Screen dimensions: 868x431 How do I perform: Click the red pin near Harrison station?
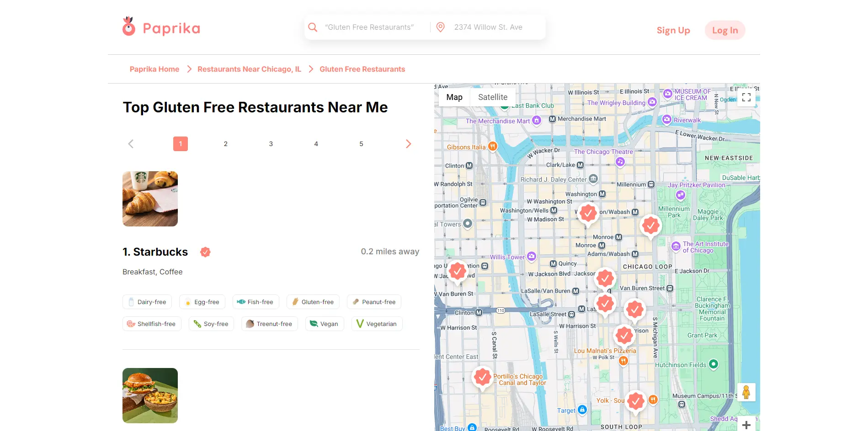pyautogui.click(x=624, y=336)
